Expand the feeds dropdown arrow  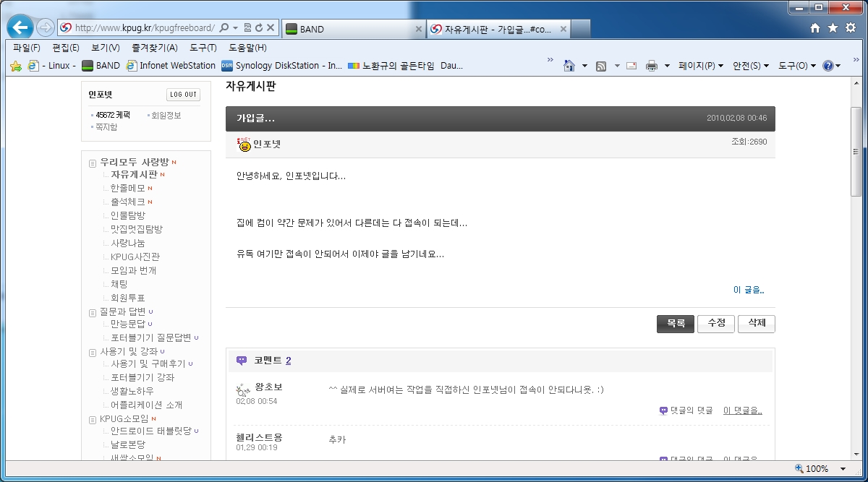617,66
